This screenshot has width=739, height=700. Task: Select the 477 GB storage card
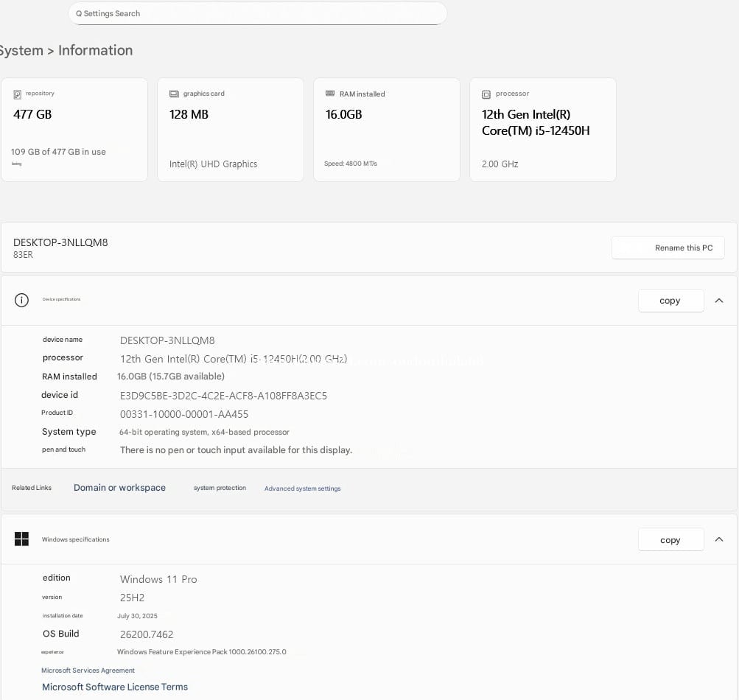[x=74, y=130]
